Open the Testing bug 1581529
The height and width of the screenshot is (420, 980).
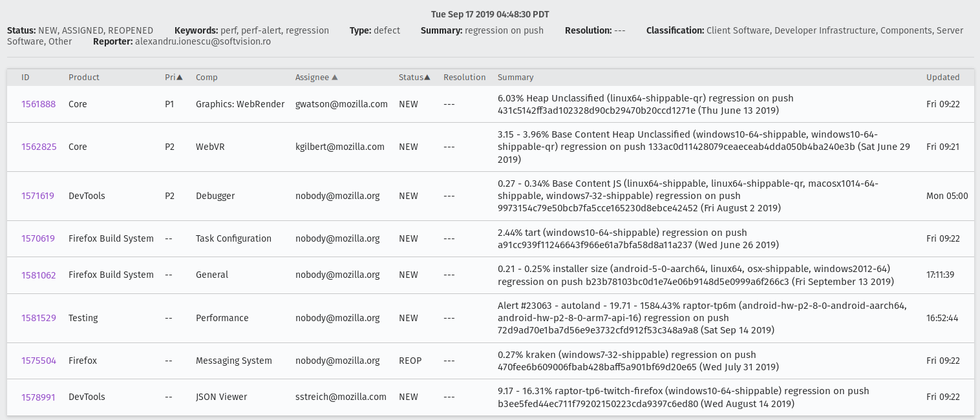(39, 318)
